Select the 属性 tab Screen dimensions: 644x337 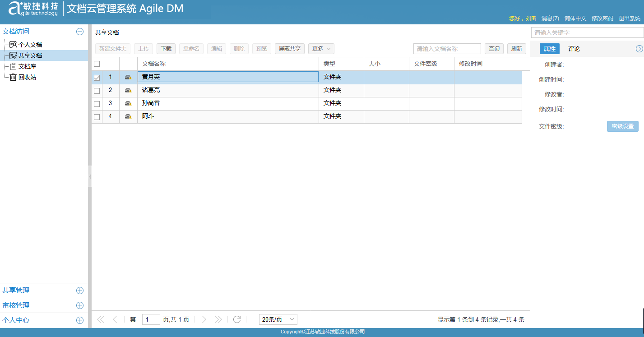point(549,49)
